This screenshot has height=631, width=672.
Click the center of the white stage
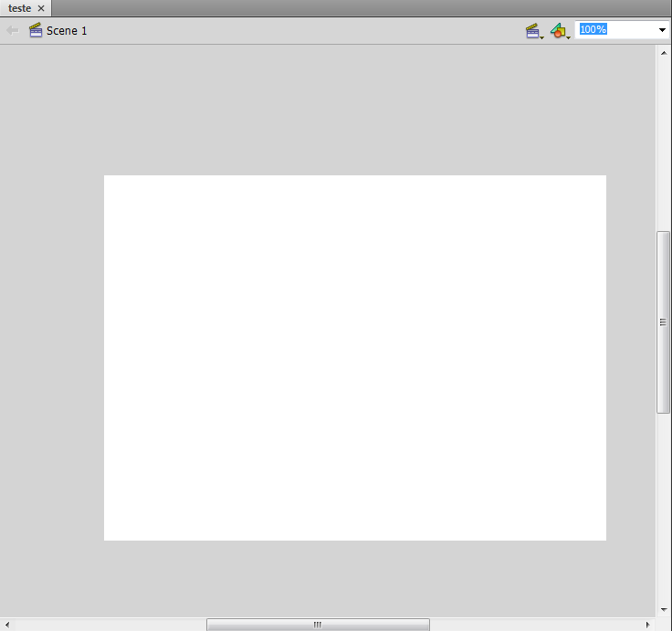pos(355,358)
